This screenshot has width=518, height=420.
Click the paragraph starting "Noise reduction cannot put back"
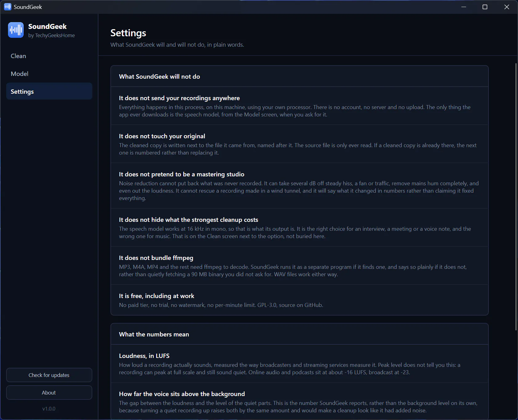click(299, 191)
